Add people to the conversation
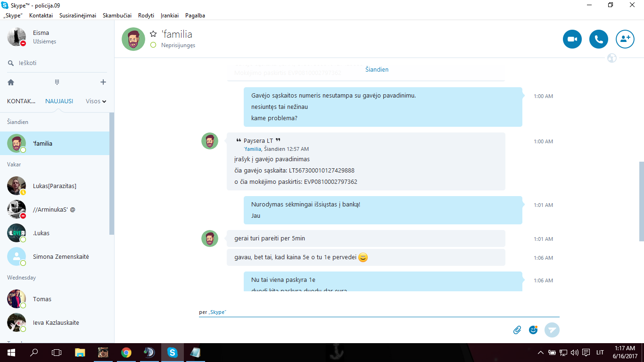The height and width of the screenshot is (362, 644). (625, 39)
